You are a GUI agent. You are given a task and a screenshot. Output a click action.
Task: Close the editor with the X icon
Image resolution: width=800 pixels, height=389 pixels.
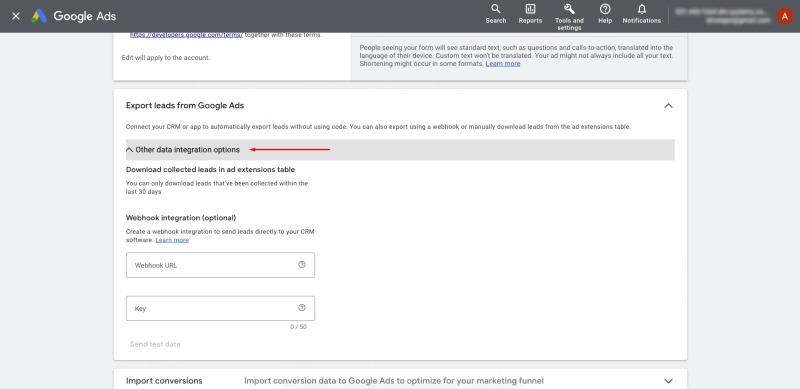click(x=16, y=16)
